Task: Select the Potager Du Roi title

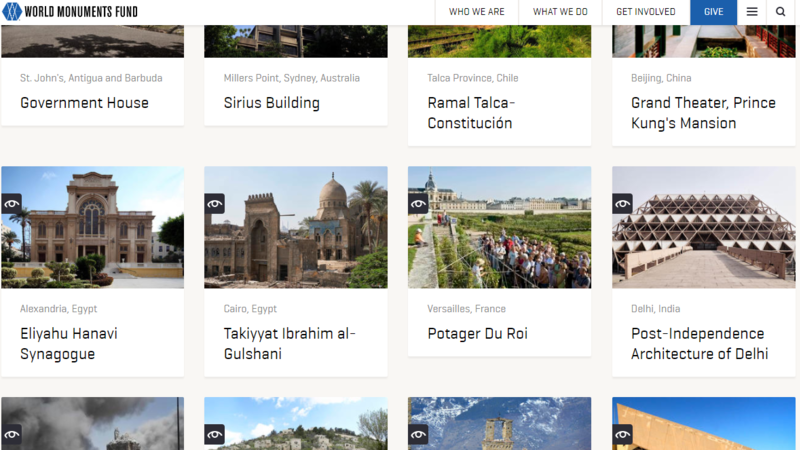Action: click(x=477, y=334)
